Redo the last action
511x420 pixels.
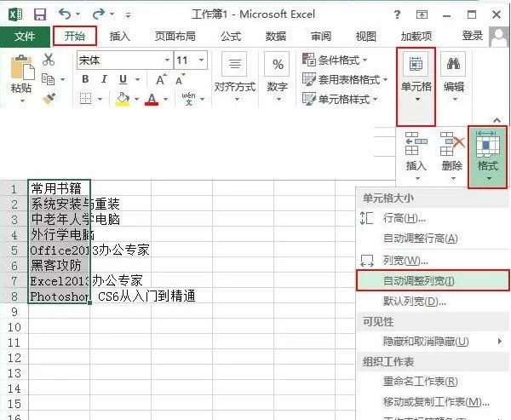pos(99,14)
